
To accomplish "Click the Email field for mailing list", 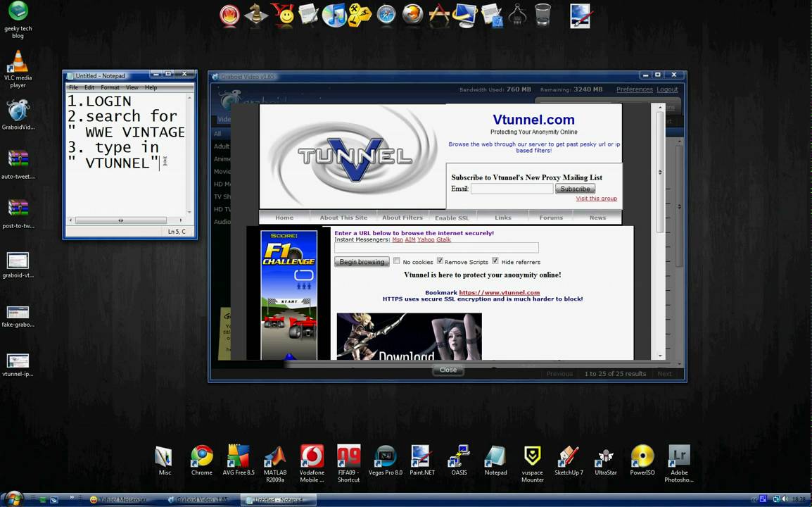I will pyautogui.click(x=512, y=189).
